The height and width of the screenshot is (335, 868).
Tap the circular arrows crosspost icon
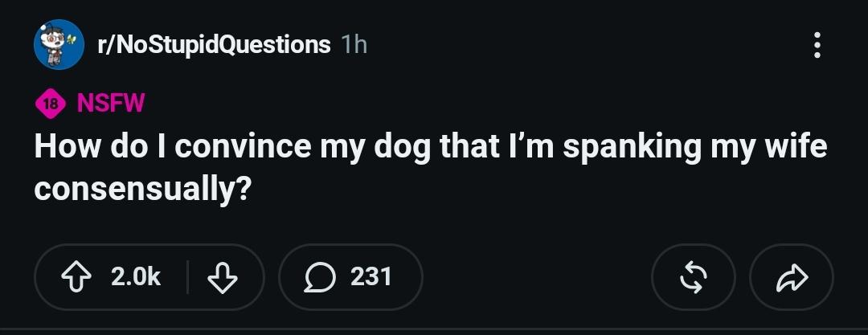point(694,277)
